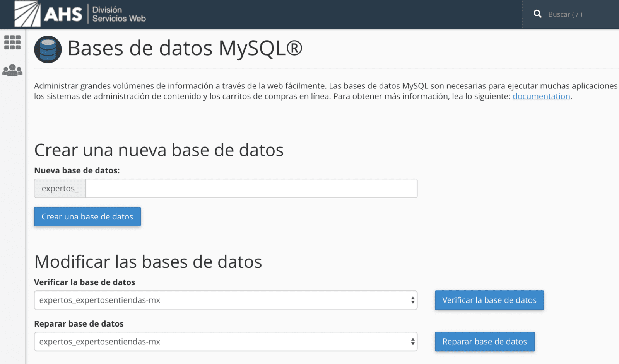Click the MySQL database icon beside title

coord(48,49)
